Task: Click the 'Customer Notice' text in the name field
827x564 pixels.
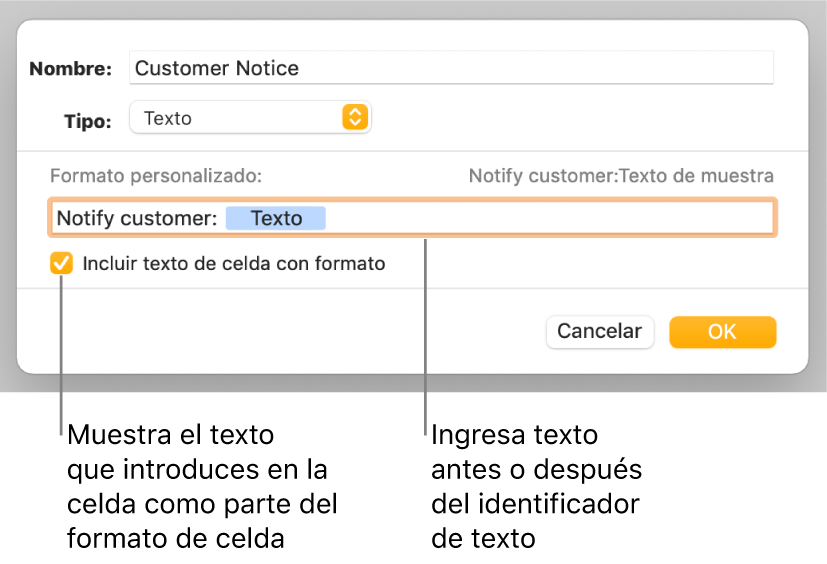Action: (217, 68)
